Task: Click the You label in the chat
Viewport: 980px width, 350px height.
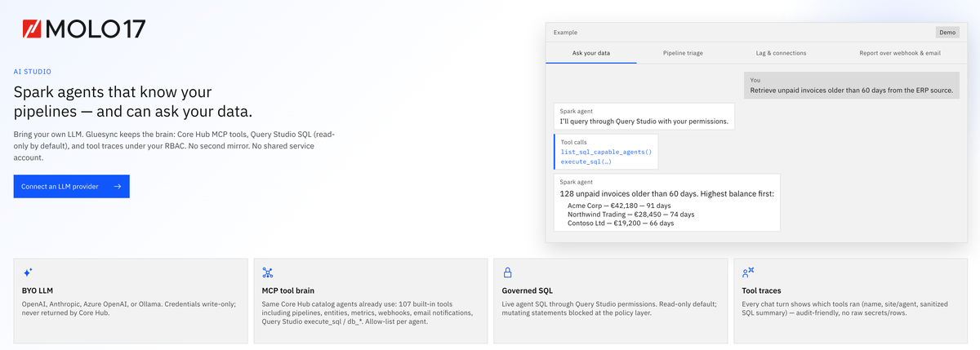Action: [x=755, y=81]
